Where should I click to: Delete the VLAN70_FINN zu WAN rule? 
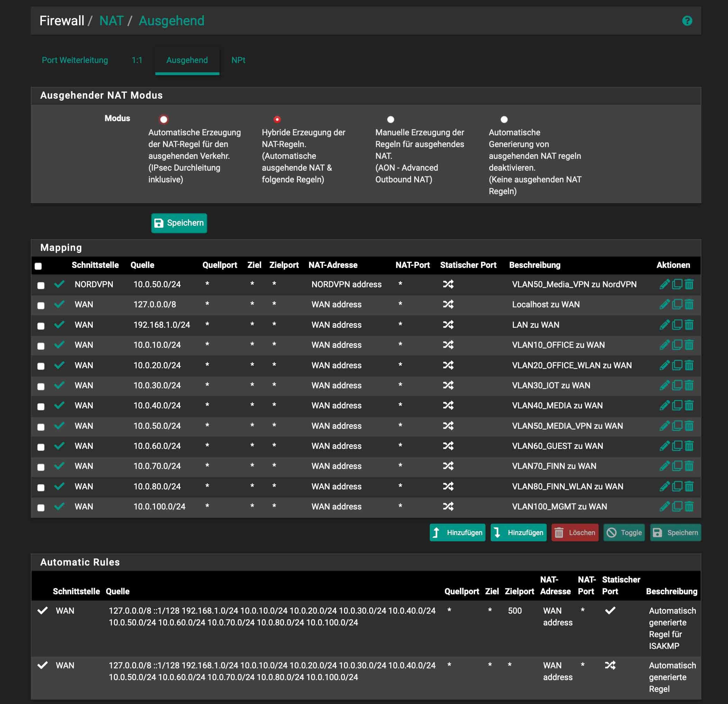point(689,466)
